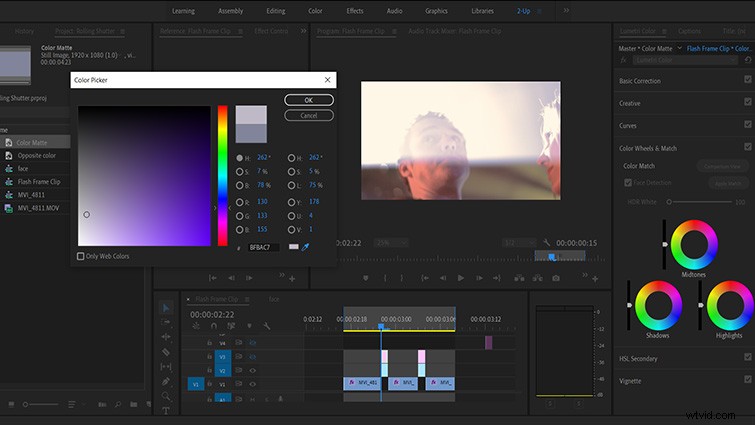Select the Selection arrow tool

166,308
